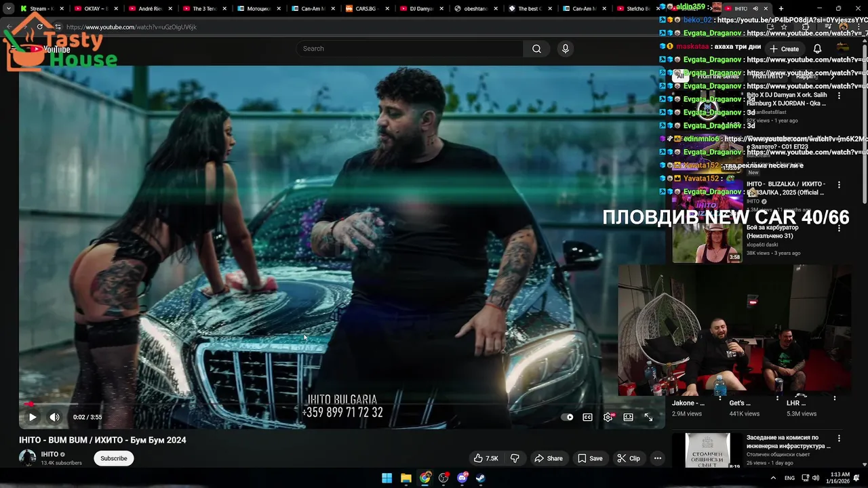Open Chrome from the taskbar
The width and height of the screenshot is (868, 488).
pos(425,478)
